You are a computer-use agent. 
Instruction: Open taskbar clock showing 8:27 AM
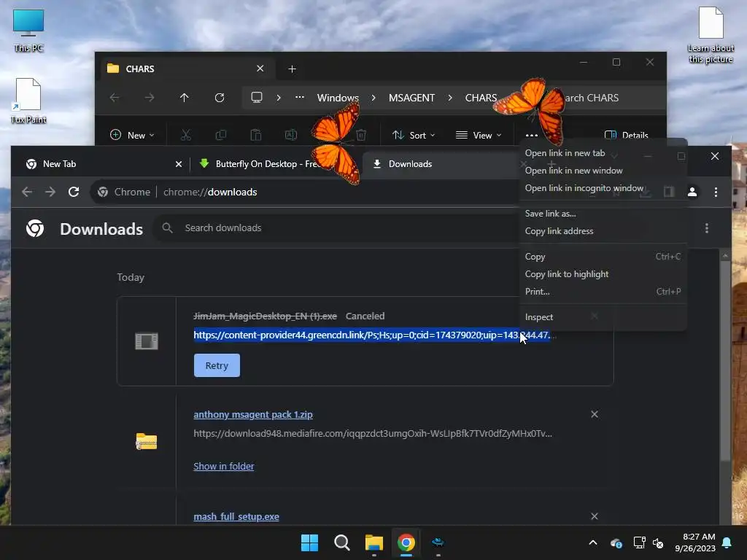point(694,542)
